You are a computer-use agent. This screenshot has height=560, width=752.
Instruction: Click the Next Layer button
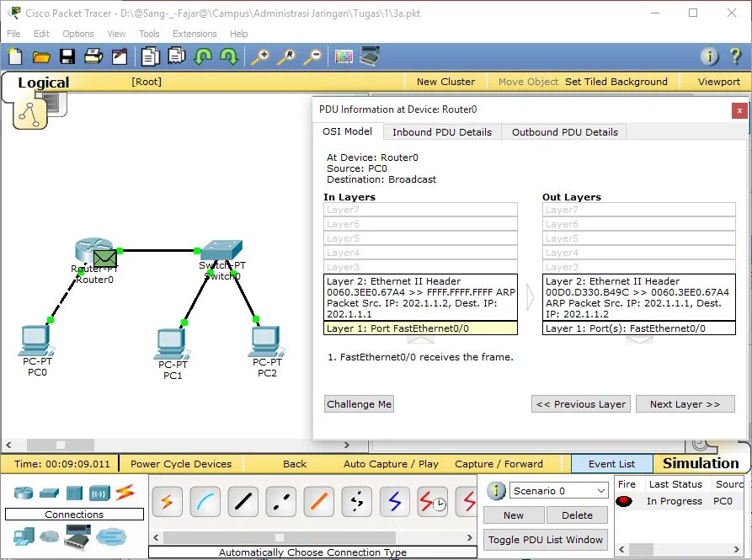click(x=685, y=404)
